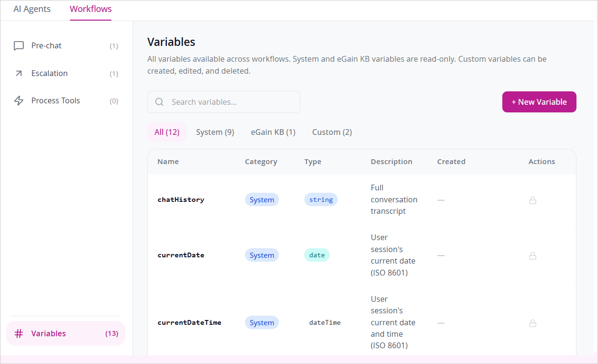Click the Name column header
This screenshot has height=364, width=598.
[168, 162]
